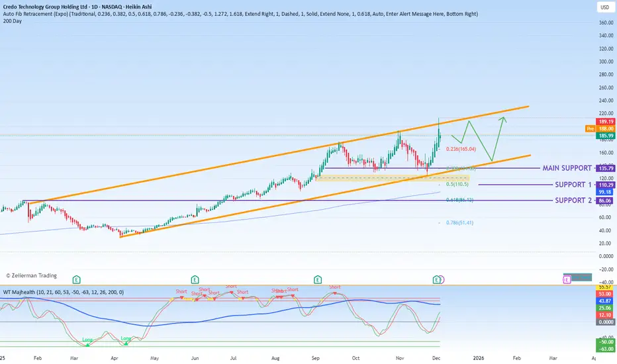Click the Dec label on the time axis
The height and width of the screenshot is (364, 617).
pyautogui.click(x=436, y=358)
